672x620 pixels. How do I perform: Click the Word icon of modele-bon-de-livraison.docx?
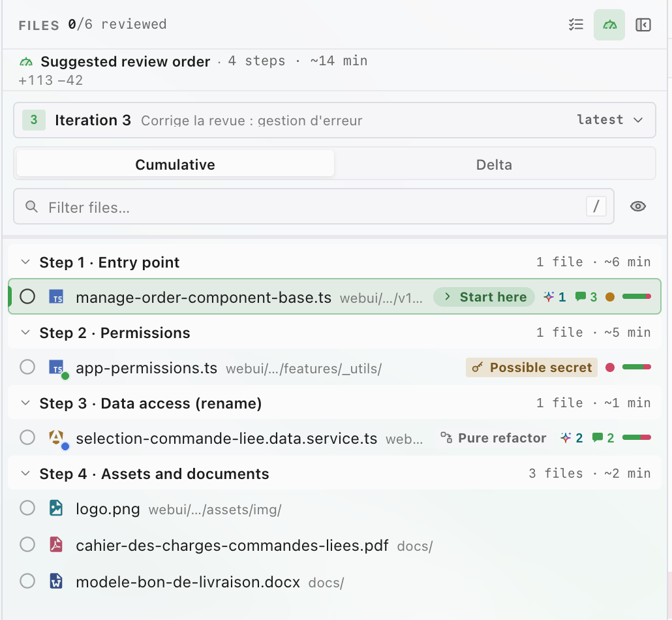(x=56, y=581)
